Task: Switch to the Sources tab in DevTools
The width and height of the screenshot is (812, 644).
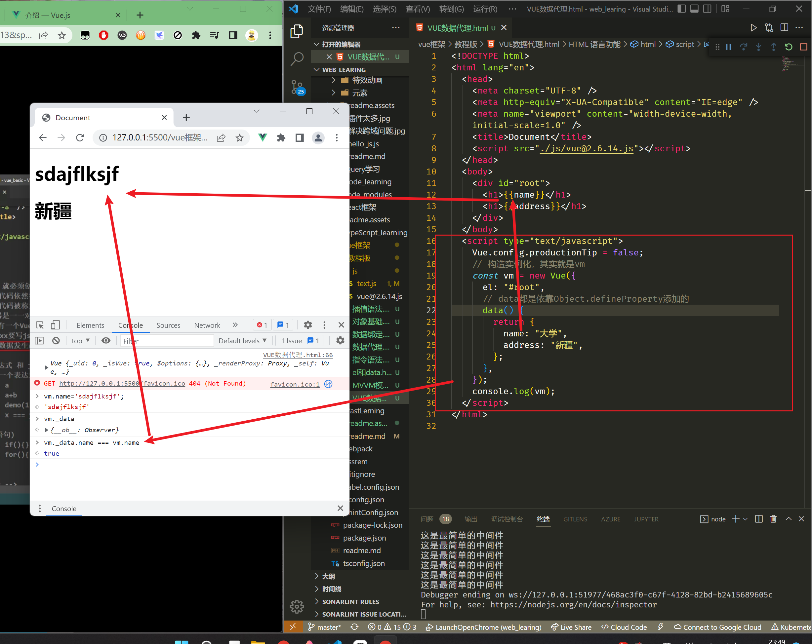Action: (x=168, y=325)
